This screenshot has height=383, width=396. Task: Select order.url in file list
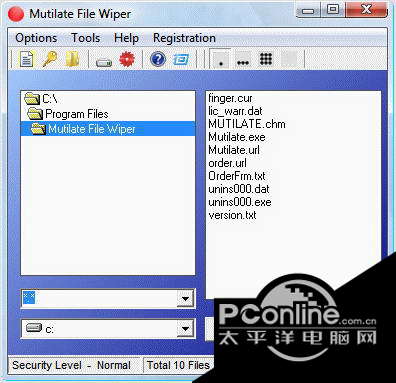point(227,163)
